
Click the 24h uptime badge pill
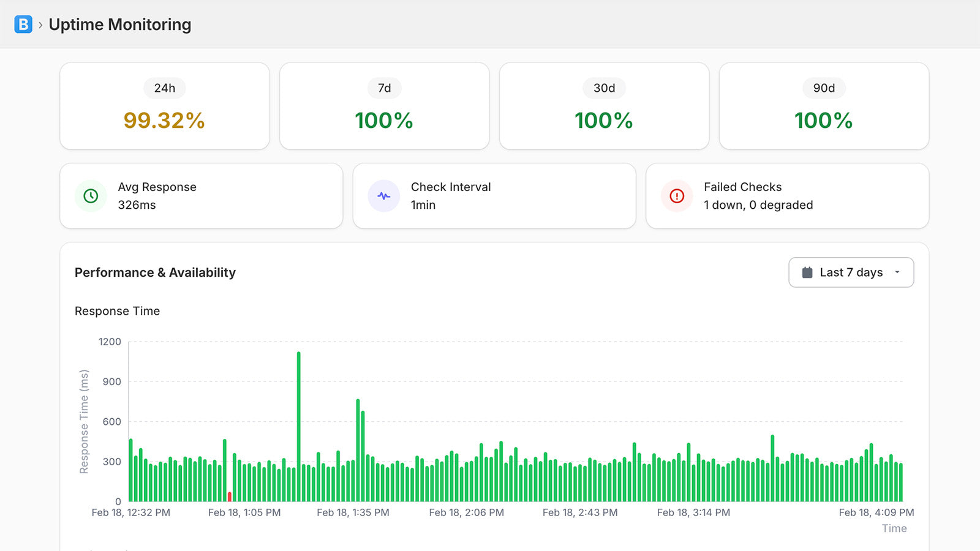[164, 88]
